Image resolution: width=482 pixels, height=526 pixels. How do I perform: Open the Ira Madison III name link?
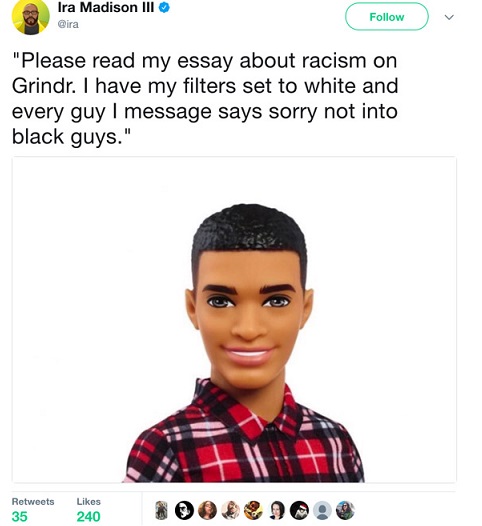tap(106, 8)
